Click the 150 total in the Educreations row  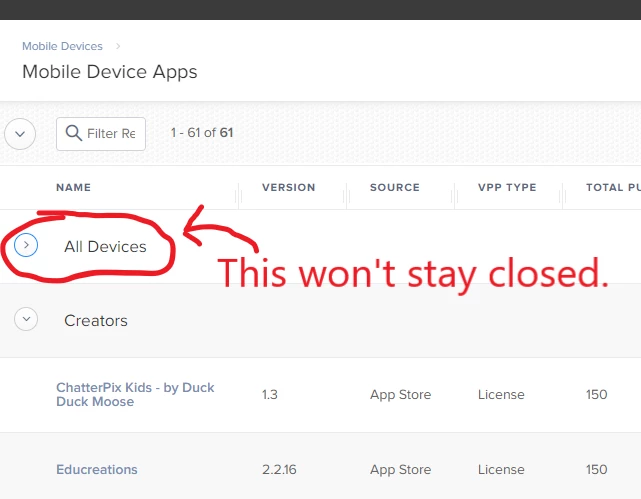pos(596,470)
